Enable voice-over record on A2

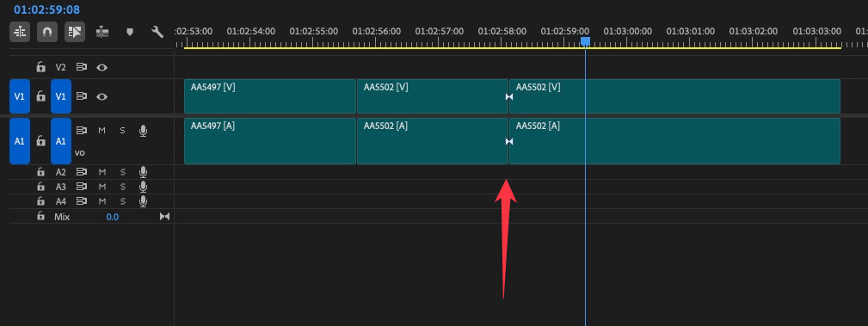(143, 172)
